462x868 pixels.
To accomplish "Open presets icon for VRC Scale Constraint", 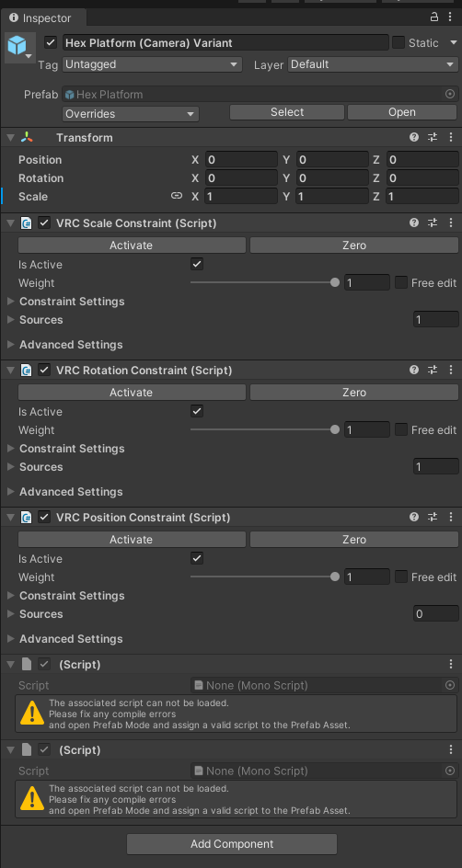I will tap(433, 223).
